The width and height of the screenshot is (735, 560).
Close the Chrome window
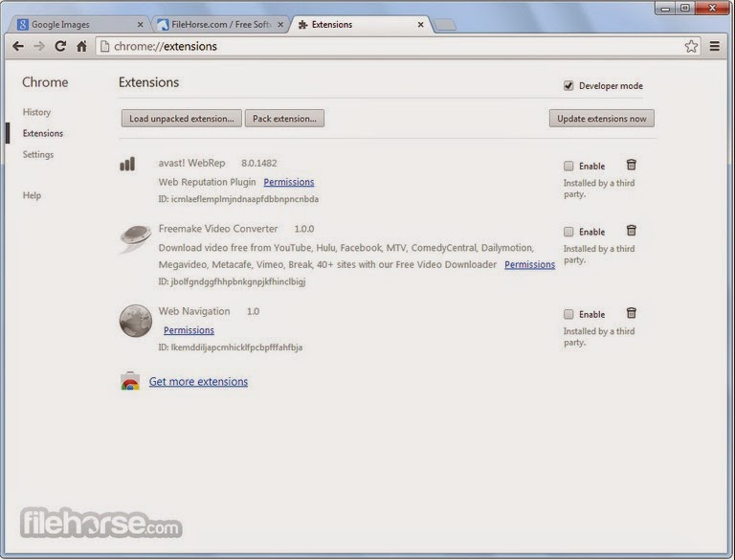pos(712,8)
